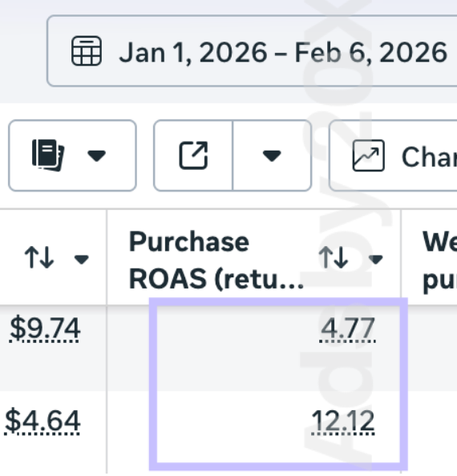Click the 4.77 ROAS value

pos(348,329)
